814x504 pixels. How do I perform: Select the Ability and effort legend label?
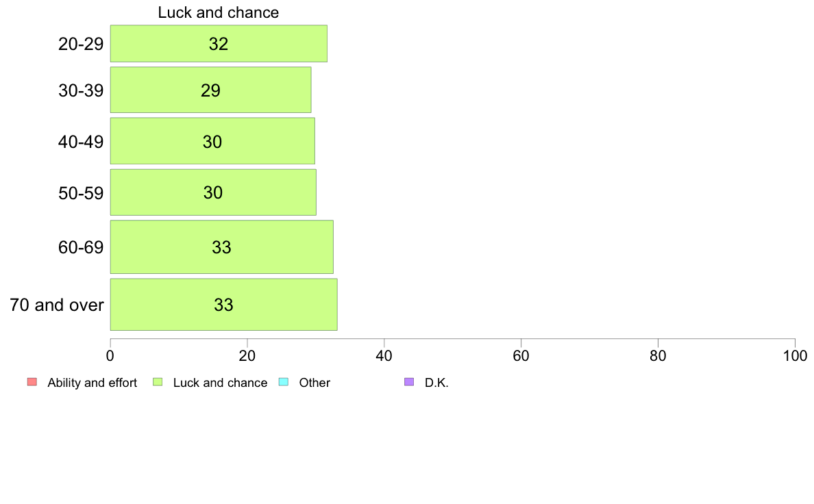(x=92, y=383)
